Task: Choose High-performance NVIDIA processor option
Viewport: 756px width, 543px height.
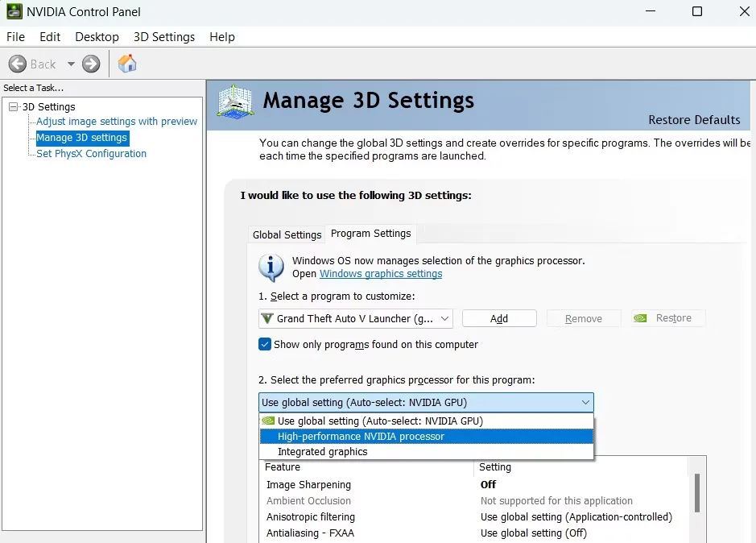Action: click(x=361, y=436)
